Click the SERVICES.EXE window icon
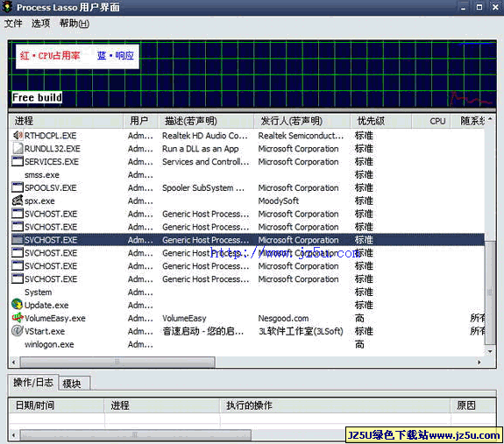 pos(18,161)
